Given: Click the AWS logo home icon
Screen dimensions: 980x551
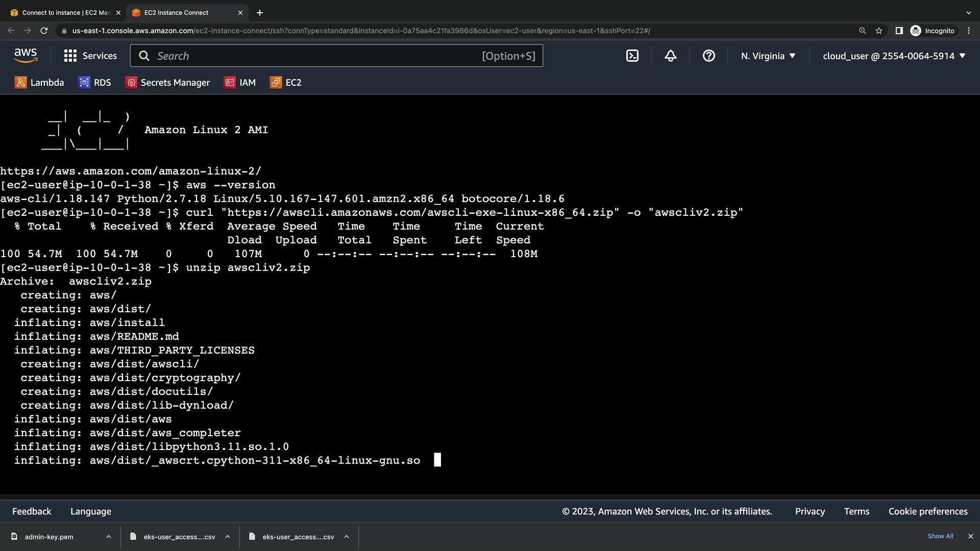Looking at the screenshot, I should tap(26, 56).
